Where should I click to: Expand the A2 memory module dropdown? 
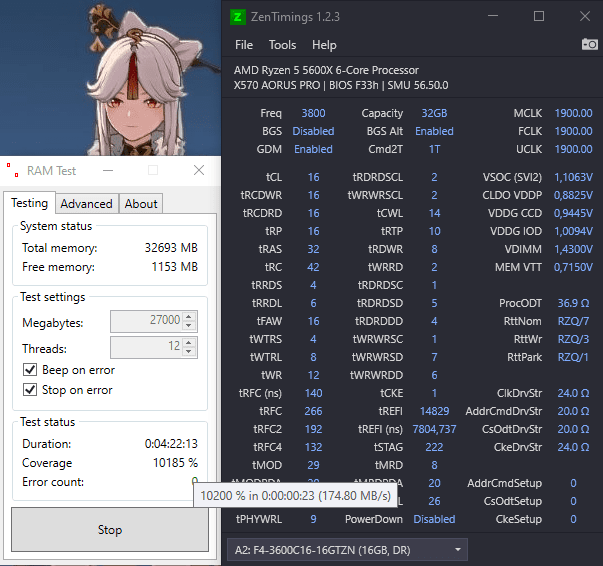pyautogui.click(x=348, y=550)
